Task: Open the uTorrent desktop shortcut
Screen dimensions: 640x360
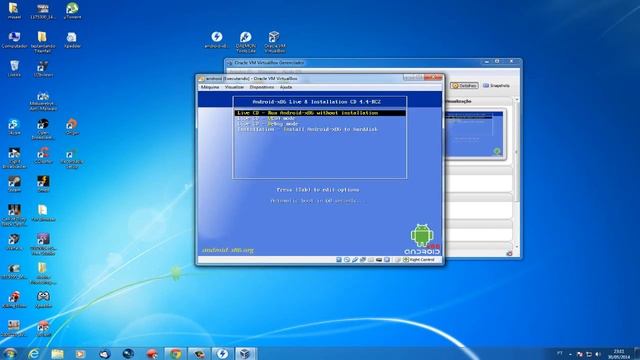Action: click(x=72, y=11)
